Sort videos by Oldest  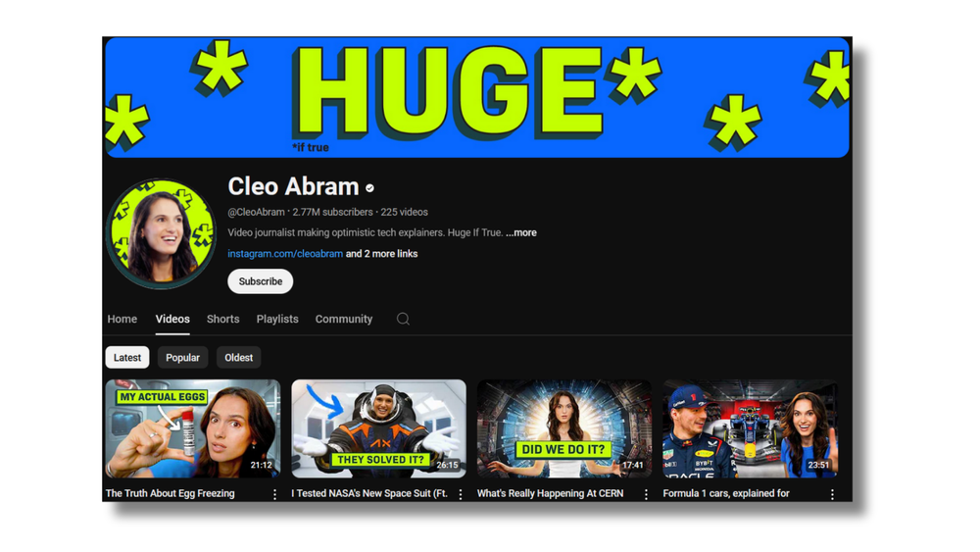[239, 358]
